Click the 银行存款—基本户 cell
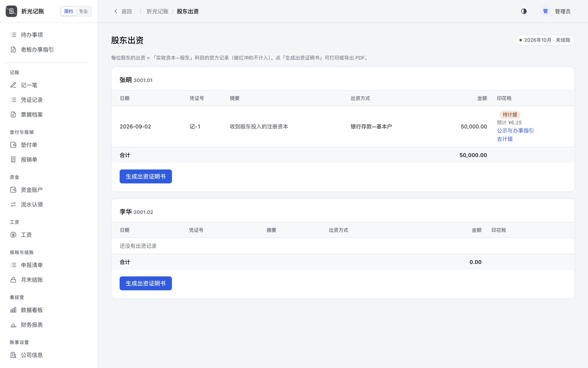Viewport: 588px width, 368px height. pyautogui.click(x=371, y=127)
